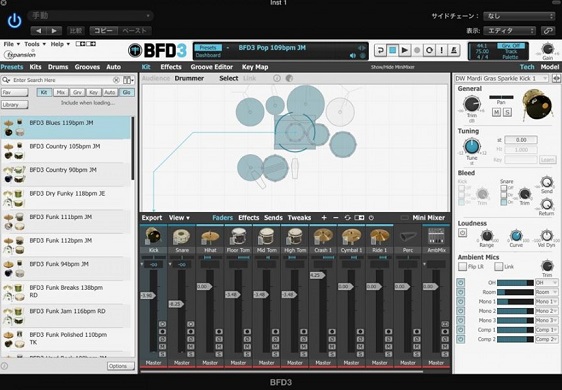
Task: Toggle Flip LR checkbox in Ambient Mics
Action: tap(463, 266)
